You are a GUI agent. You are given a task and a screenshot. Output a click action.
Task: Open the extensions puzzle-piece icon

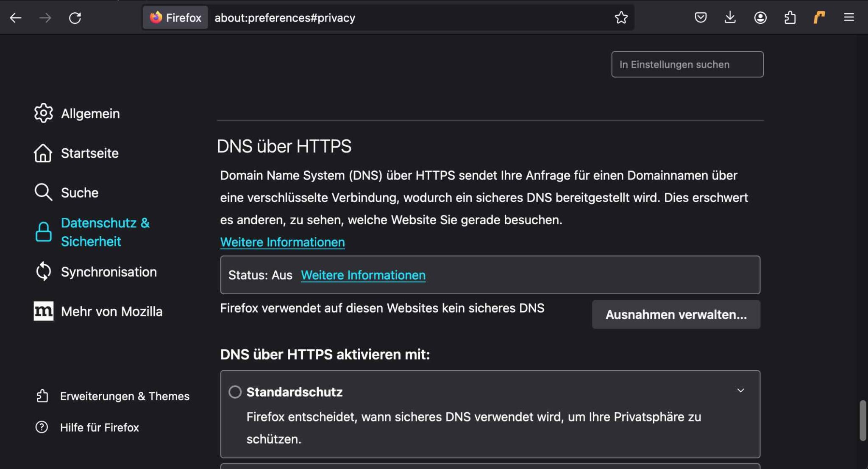tap(790, 17)
